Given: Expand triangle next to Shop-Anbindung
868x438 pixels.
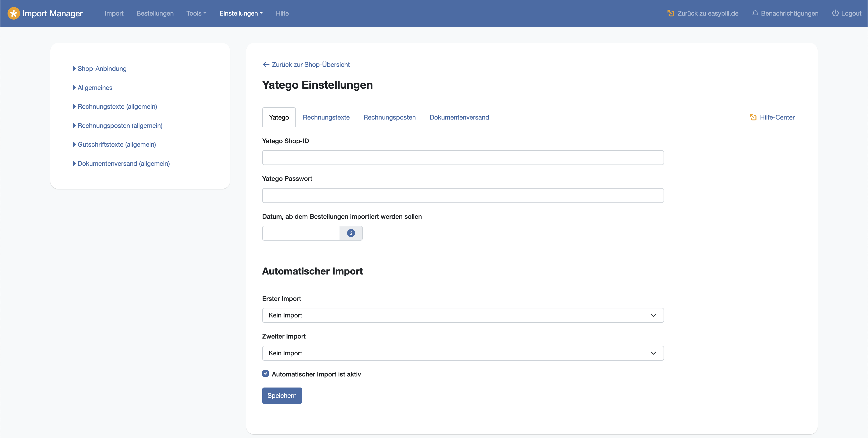Looking at the screenshot, I should [x=74, y=68].
